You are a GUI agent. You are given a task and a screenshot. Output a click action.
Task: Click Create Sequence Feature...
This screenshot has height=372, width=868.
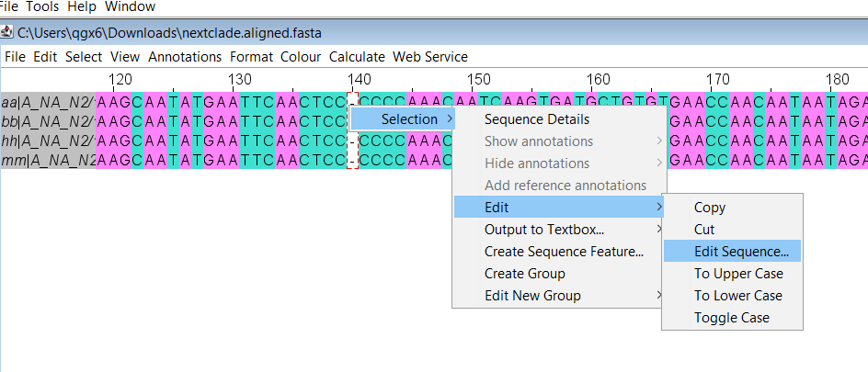pos(564,252)
